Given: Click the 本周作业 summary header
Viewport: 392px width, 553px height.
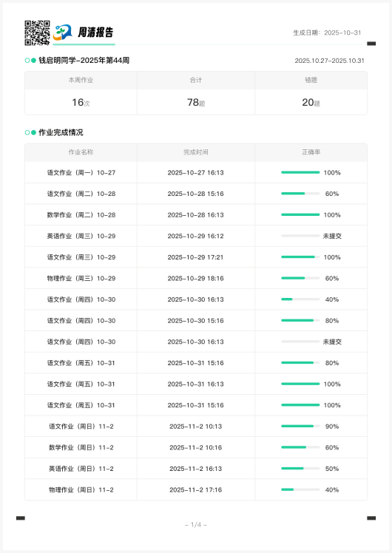Looking at the screenshot, I should point(81,80).
